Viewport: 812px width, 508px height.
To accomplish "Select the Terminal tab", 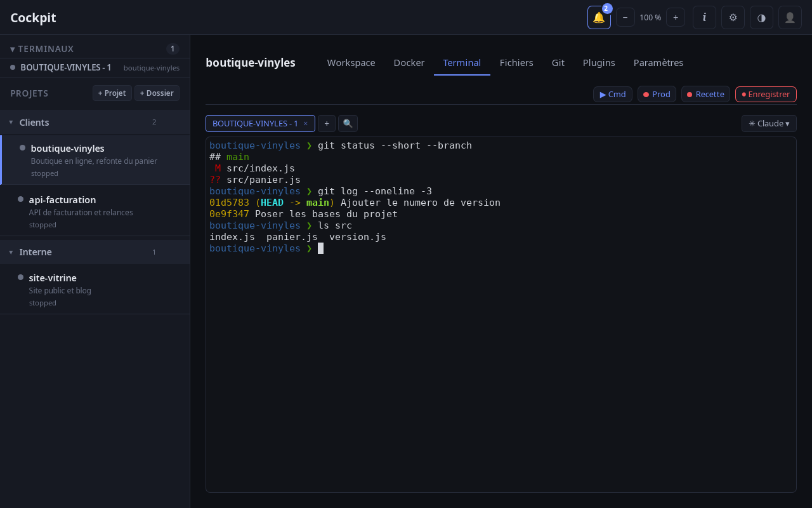I will point(462,62).
